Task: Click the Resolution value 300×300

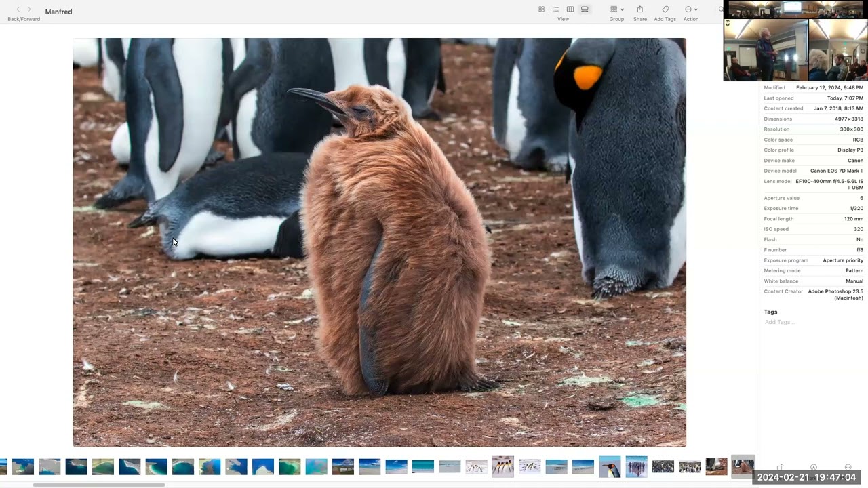Action: coord(852,129)
